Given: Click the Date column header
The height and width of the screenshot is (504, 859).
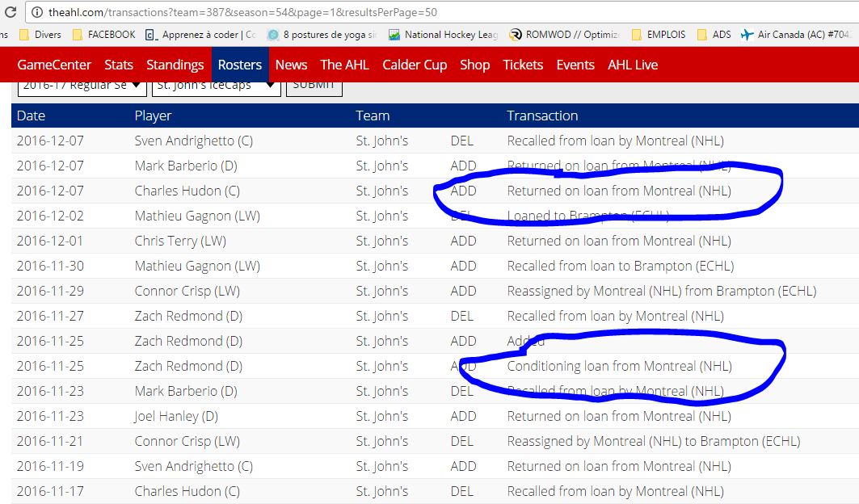Looking at the screenshot, I should (32, 115).
